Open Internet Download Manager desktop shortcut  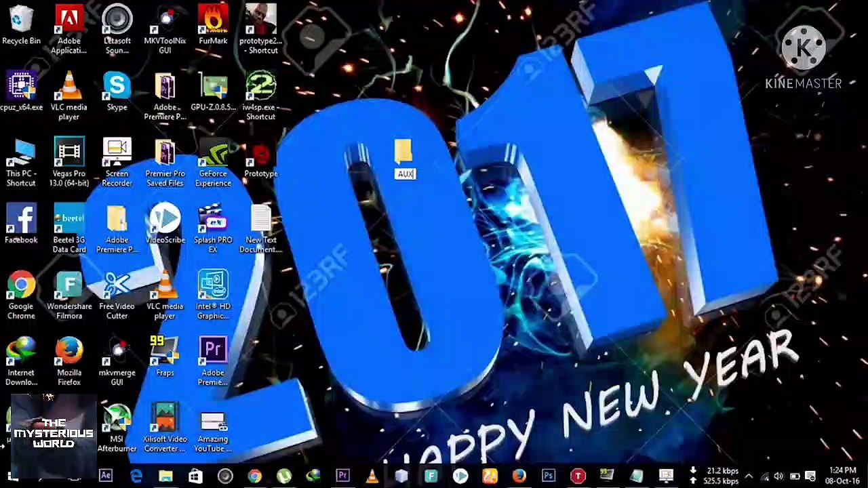coord(21,362)
